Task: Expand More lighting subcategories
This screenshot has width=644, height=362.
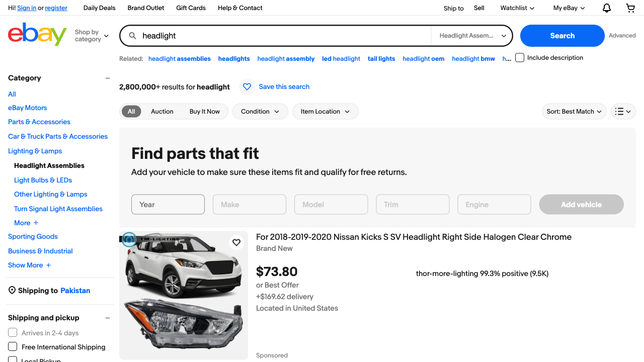Action: (x=26, y=223)
